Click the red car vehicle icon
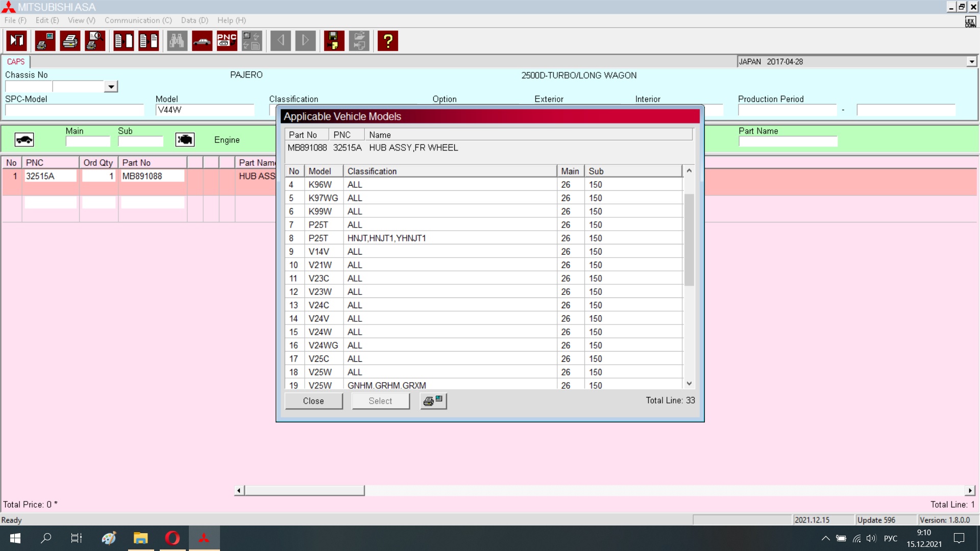Screen dimensions: 980x551 (x=202, y=41)
